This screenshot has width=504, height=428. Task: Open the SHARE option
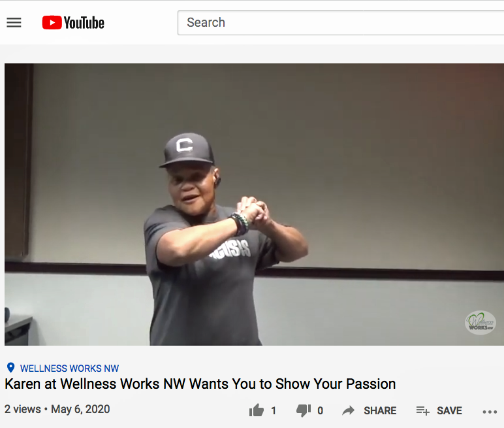tap(380, 410)
